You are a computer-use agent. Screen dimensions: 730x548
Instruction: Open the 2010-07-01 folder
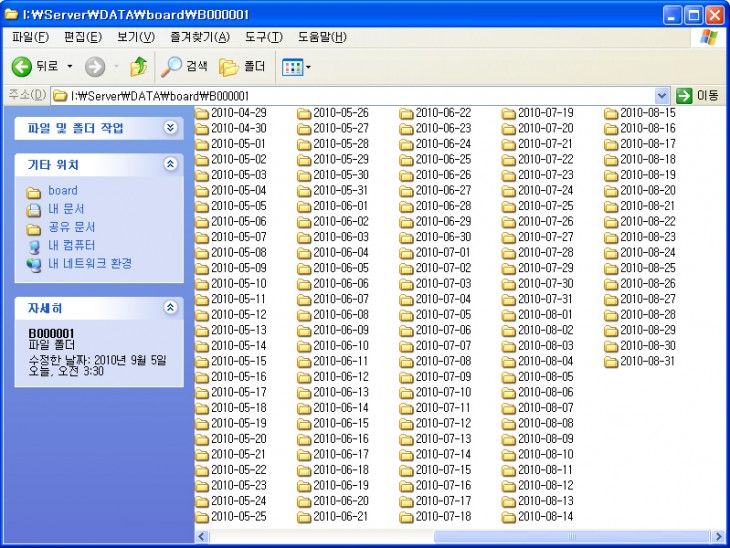tap(442, 252)
